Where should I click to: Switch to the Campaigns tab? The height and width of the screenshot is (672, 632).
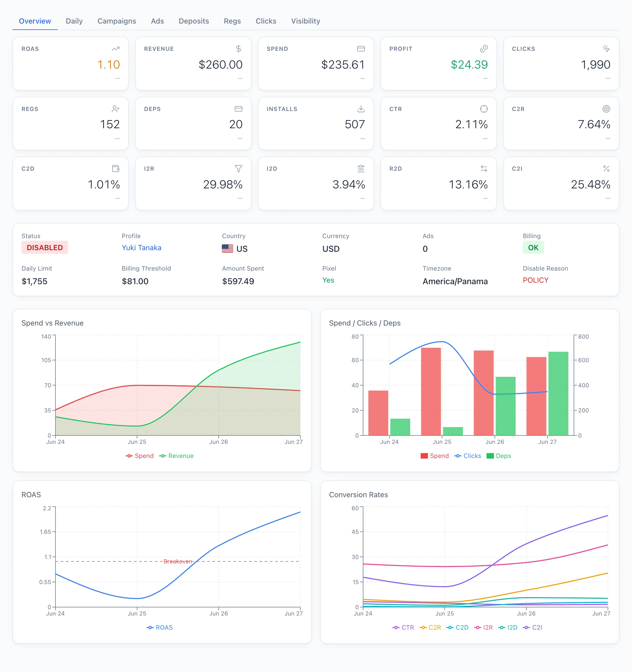[117, 21]
